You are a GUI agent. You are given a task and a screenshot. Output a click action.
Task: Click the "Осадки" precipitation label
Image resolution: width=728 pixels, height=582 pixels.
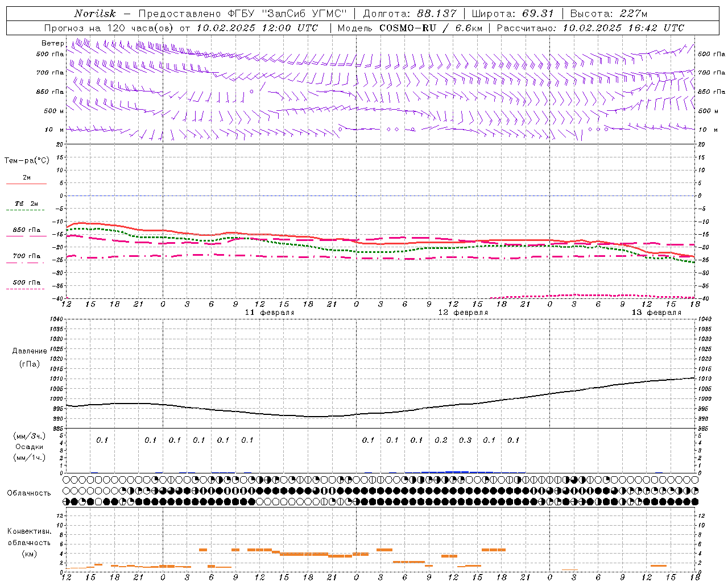point(30,447)
